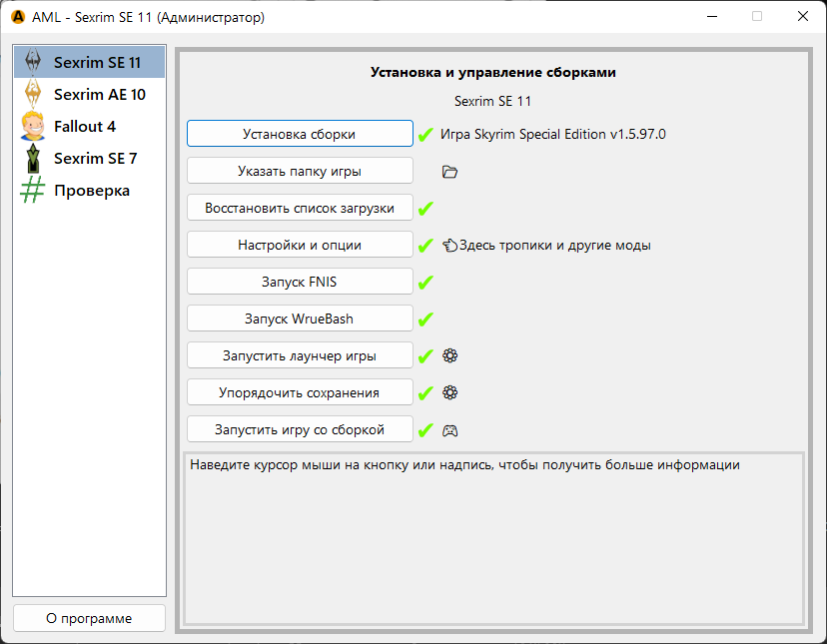Click the green checkmark next to Запуск FNIS
Image resolution: width=827 pixels, height=644 pixels.
(x=425, y=283)
